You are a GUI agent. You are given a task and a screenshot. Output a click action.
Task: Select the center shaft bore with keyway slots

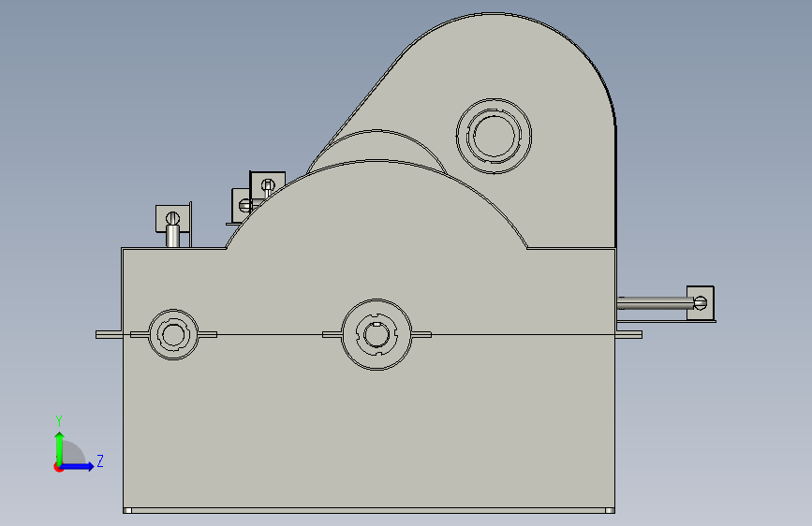point(376,334)
